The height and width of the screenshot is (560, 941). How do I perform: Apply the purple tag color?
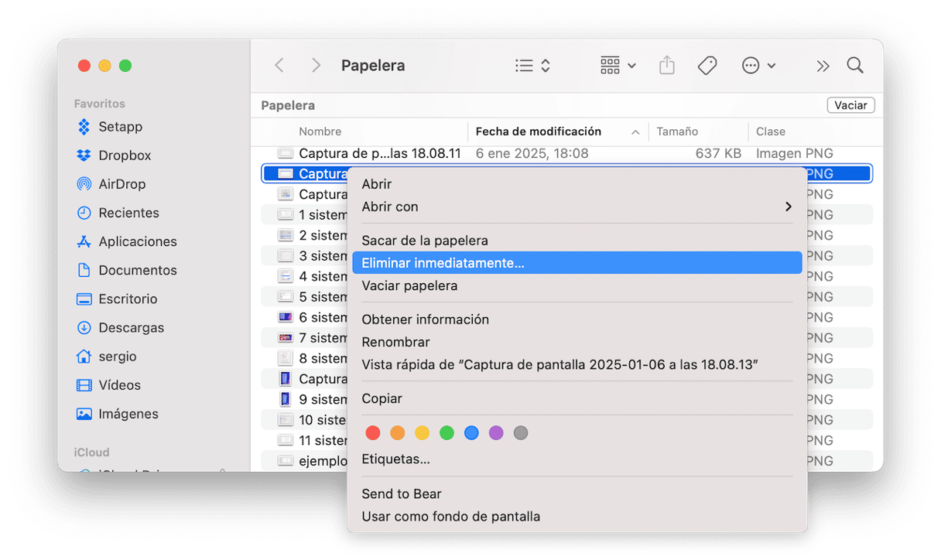click(x=496, y=433)
